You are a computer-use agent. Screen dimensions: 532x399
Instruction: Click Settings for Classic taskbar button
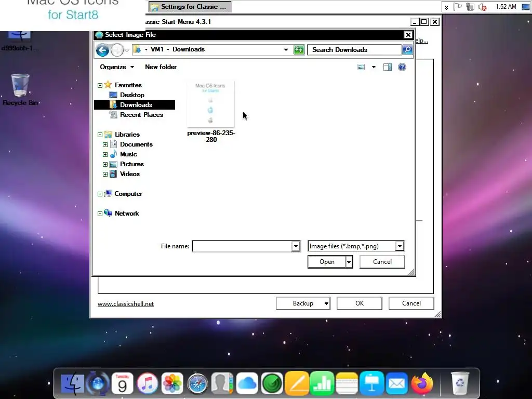(x=190, y=6)
